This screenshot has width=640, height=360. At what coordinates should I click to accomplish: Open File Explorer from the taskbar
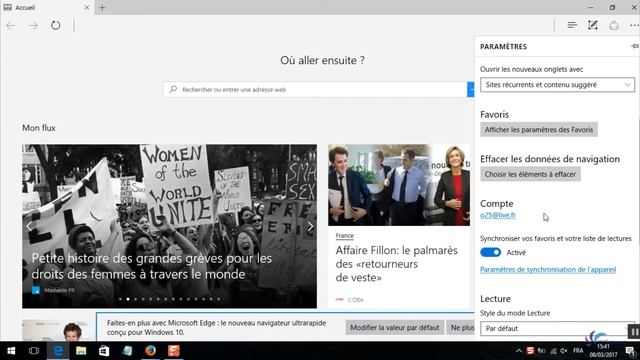[81, 351]
